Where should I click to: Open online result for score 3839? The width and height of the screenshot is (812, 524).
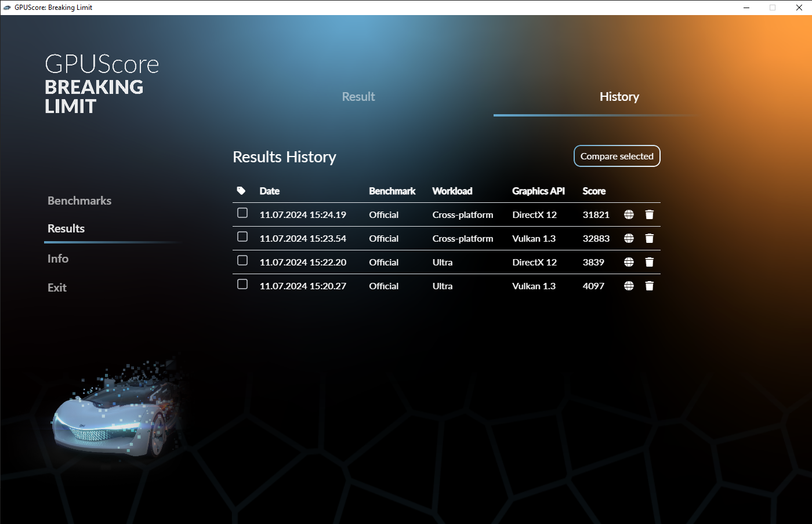tap(629, 262)
